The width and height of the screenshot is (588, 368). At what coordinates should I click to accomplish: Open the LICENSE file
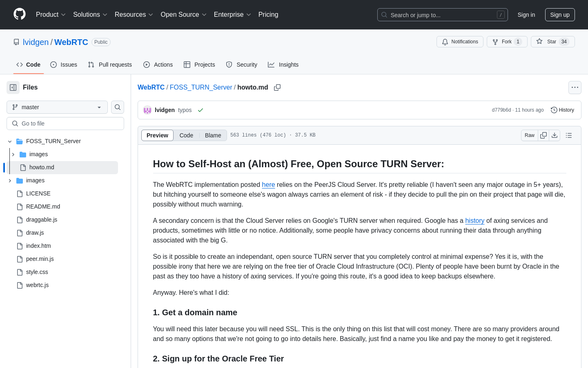coord(38,193)
